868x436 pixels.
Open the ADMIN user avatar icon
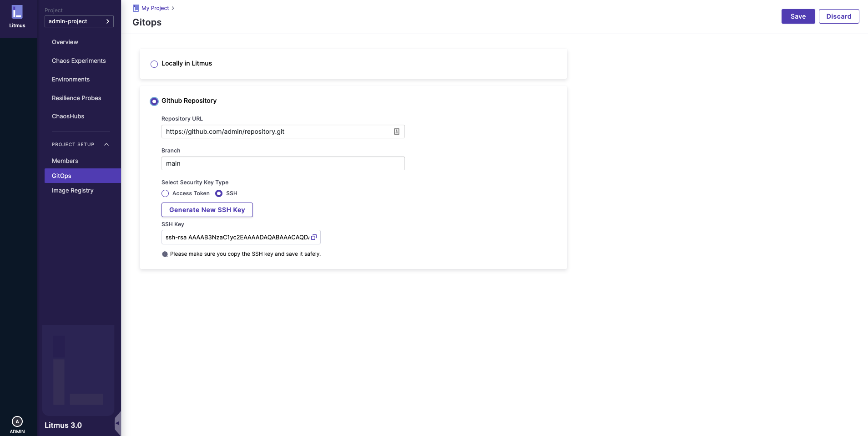point(17,421)
